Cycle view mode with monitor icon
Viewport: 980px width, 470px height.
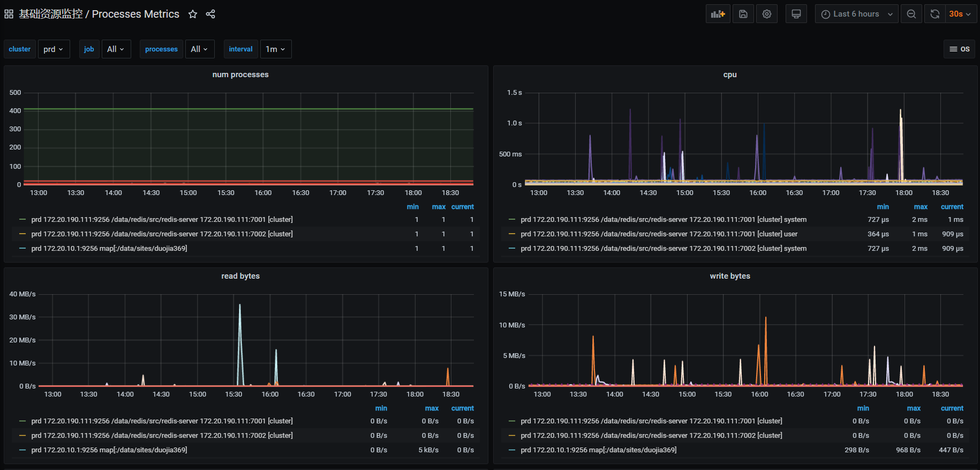[x=796, y=14]
